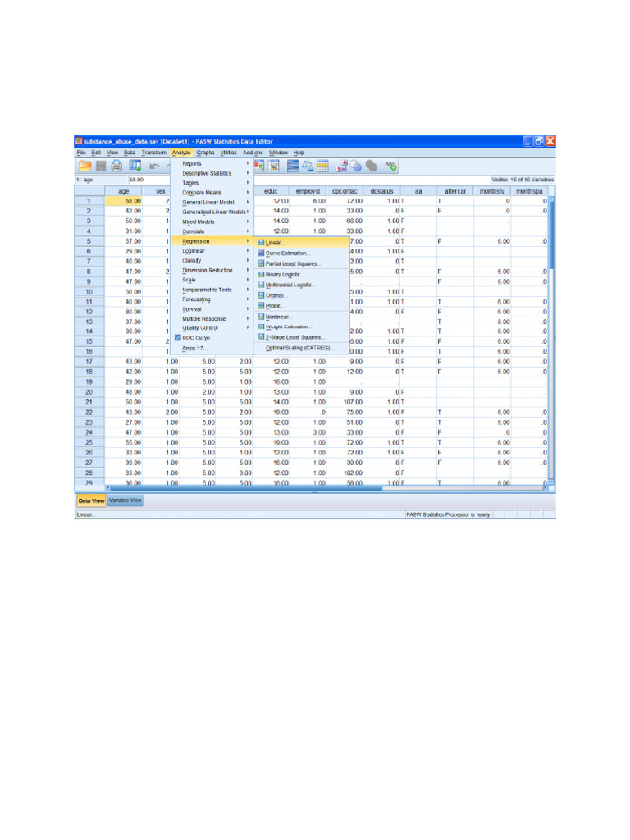Expand the Reports submenu arrow
630x840 pixels.
248,163
